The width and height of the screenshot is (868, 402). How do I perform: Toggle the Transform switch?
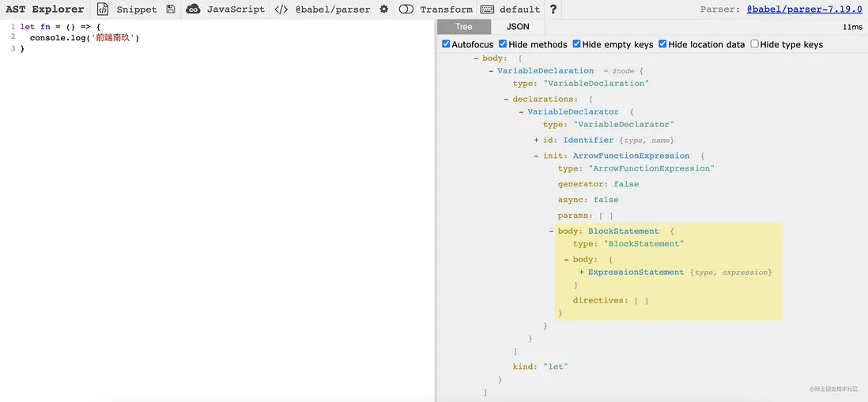(406, 9)
